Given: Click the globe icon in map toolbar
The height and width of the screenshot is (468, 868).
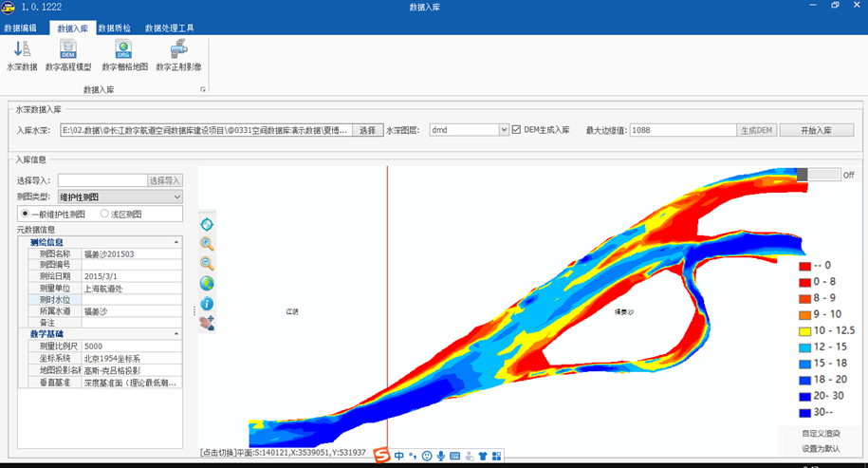Looking at the screenshot, I should point(207,284).
